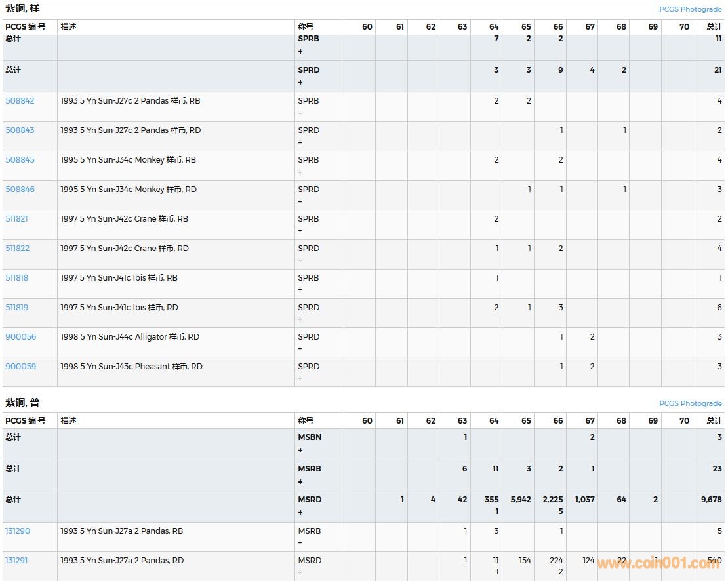728x581 pixels.
Task: Open PCGS Photograde link above 紫铜, 普 table
Action: click(690, 404)
